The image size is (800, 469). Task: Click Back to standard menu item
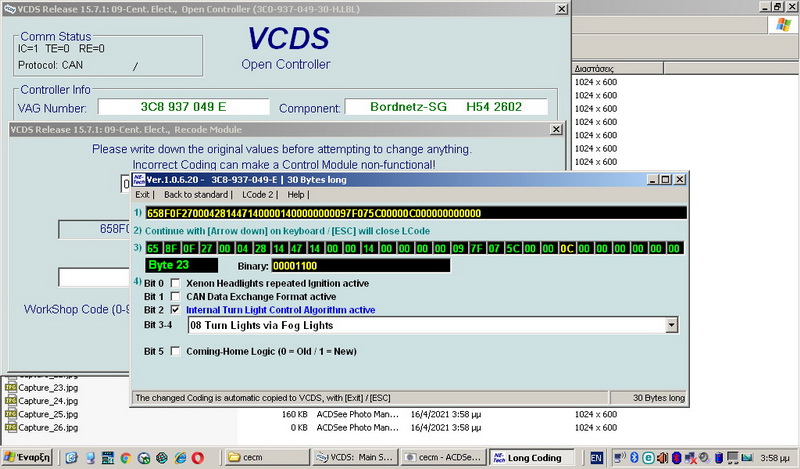coord(196,194)
